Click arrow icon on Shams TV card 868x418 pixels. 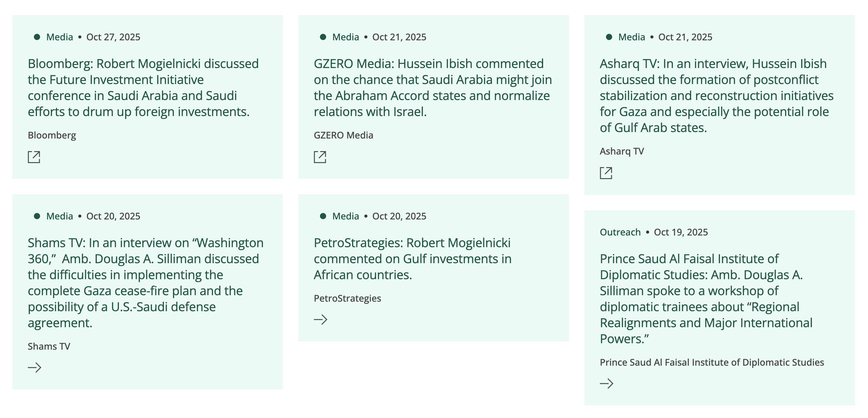pos(35,367)
